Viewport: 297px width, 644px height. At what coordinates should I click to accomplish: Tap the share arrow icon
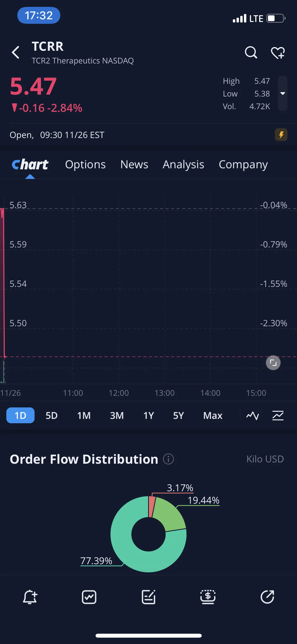click(267, 597)
